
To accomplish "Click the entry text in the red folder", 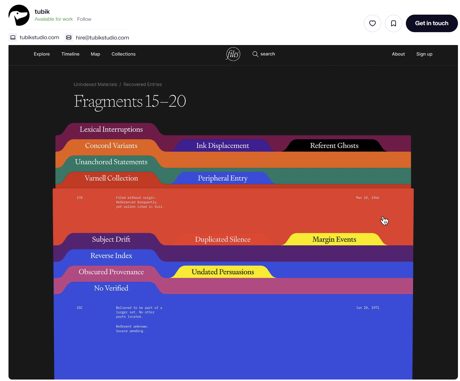I will [139, 202].
